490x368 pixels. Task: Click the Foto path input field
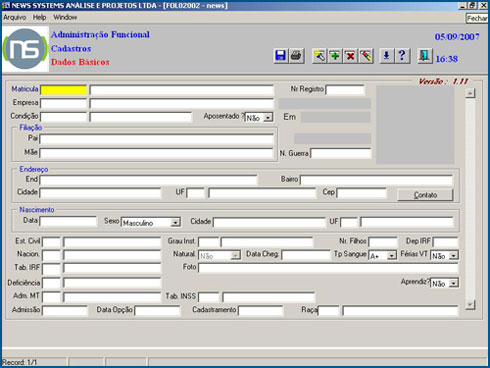[328, 268]
